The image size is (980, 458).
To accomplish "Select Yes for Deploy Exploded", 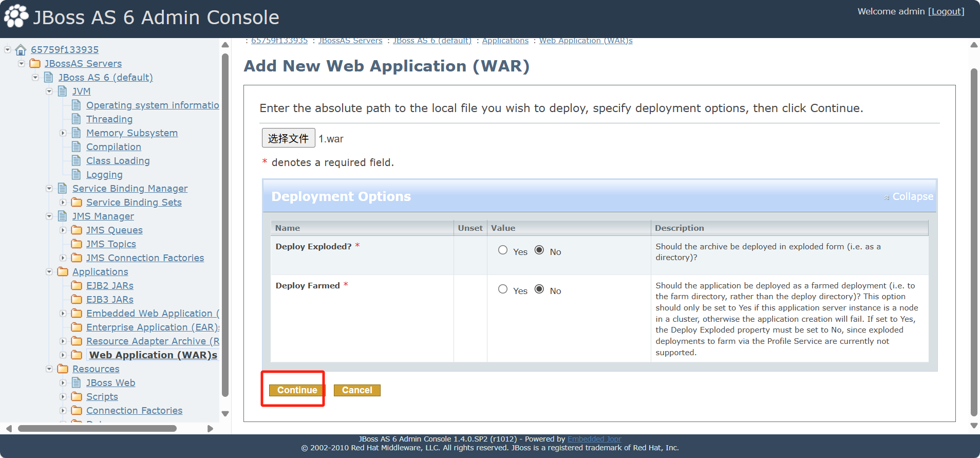I will 503,250.
